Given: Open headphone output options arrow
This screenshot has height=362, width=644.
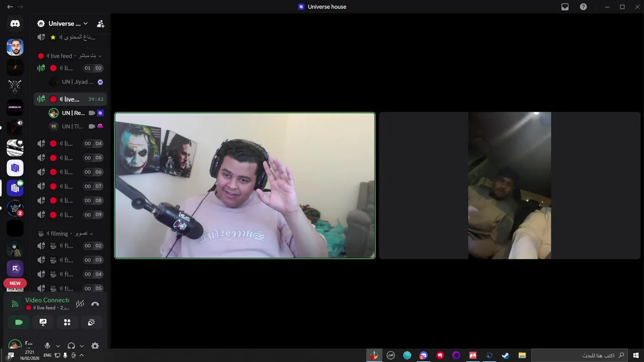Looking at the screenshot, I should [x=82, y=346].
